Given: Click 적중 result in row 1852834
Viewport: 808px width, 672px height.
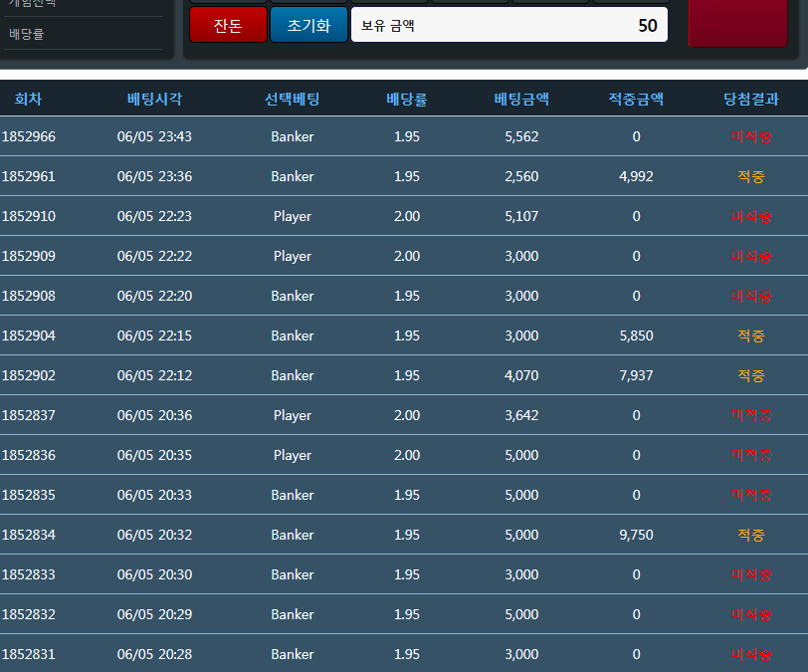Looking at the screenshot, I should (751, 535).
